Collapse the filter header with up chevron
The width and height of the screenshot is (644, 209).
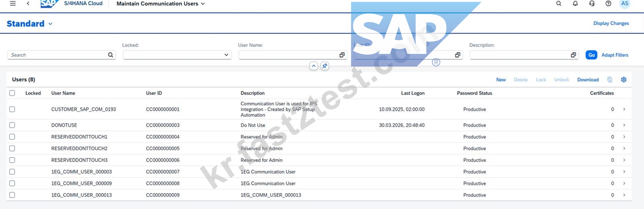pyautogui.click(x=314, y=66)
